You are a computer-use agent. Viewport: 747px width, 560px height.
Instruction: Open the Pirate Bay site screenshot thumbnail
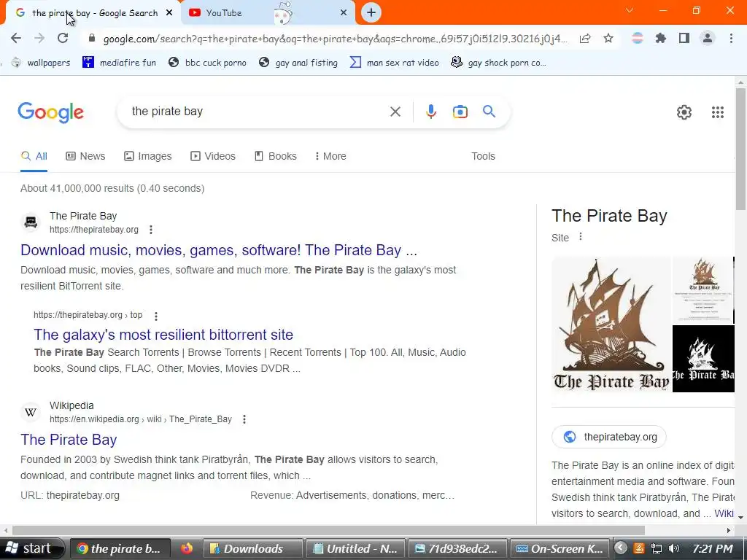pyautogui.click(x=703, y=289)
